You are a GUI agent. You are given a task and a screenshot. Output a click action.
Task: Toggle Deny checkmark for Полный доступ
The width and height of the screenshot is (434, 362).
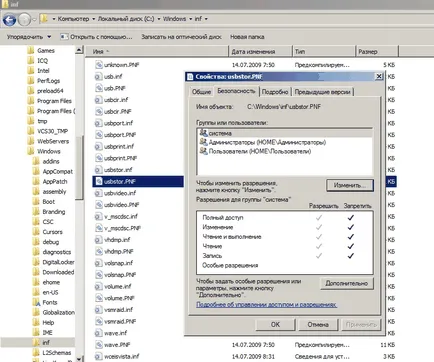[x=350, y=218]
